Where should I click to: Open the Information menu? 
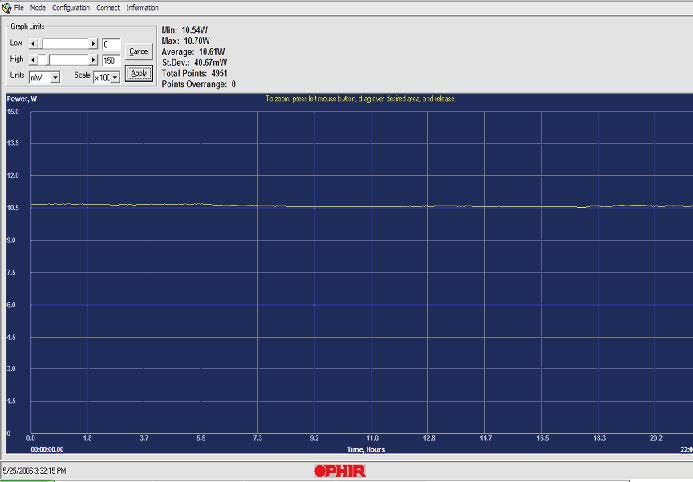142,7
